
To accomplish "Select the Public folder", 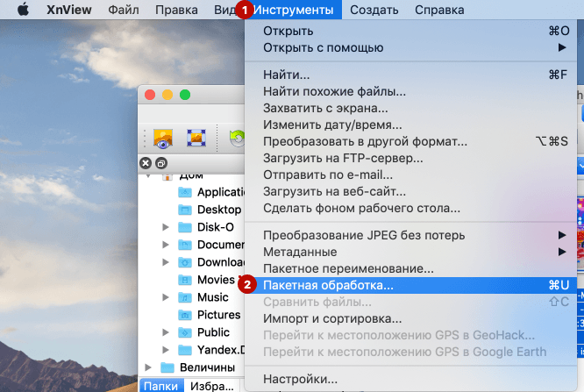I will point(213,332).
